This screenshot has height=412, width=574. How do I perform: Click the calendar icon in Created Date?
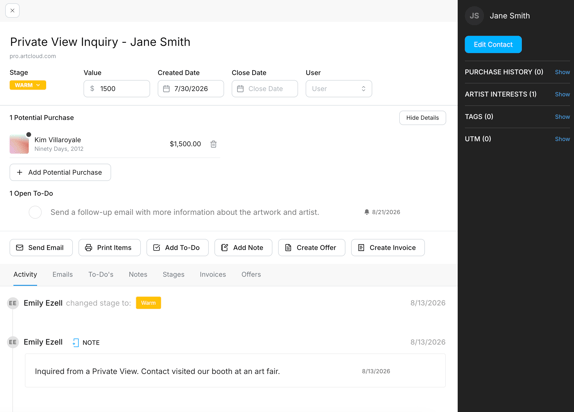click(166, 89)
